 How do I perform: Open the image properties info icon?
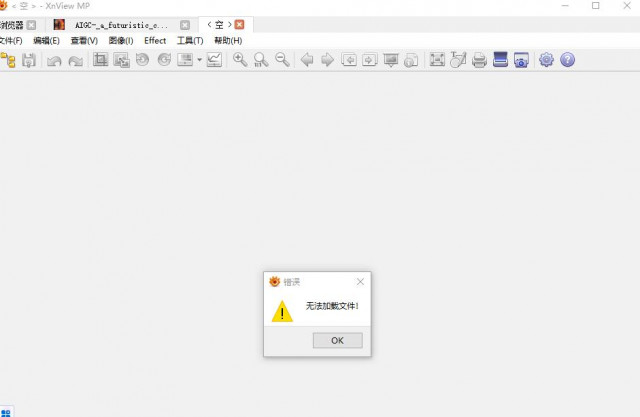411,60
